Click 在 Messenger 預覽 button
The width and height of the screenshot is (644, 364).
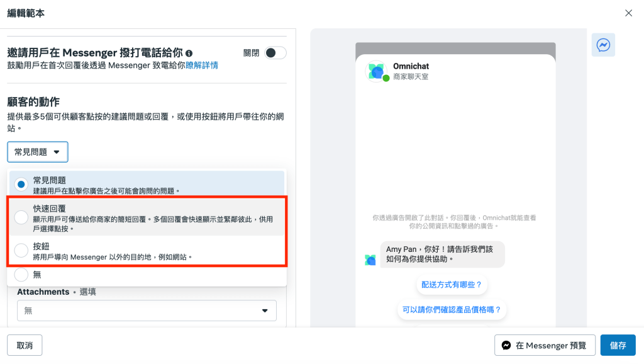545,345
